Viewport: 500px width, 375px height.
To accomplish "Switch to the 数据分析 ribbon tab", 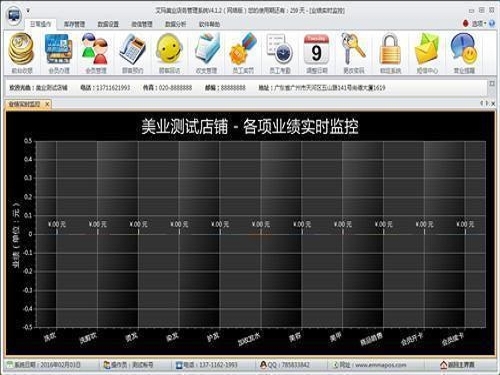I will 175,24.
